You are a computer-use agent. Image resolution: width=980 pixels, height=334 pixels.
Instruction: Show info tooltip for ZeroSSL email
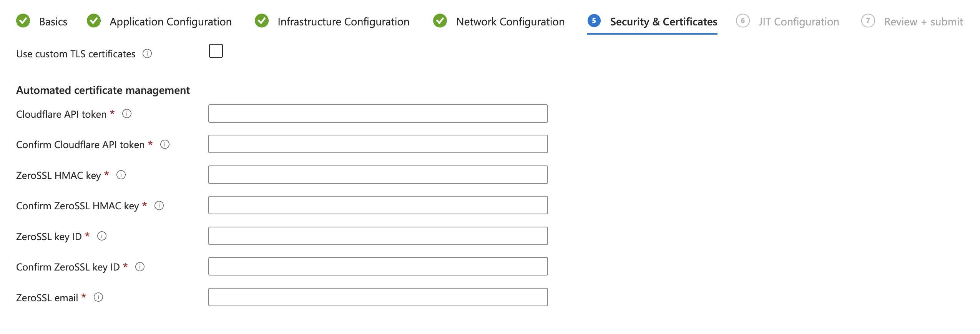[x=98, y=297]
